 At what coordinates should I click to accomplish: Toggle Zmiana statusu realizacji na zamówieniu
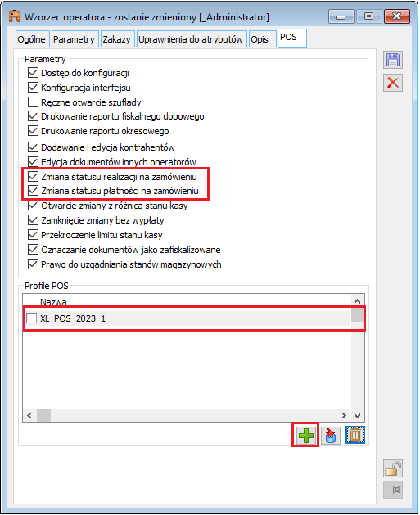[x=33, y=177]
